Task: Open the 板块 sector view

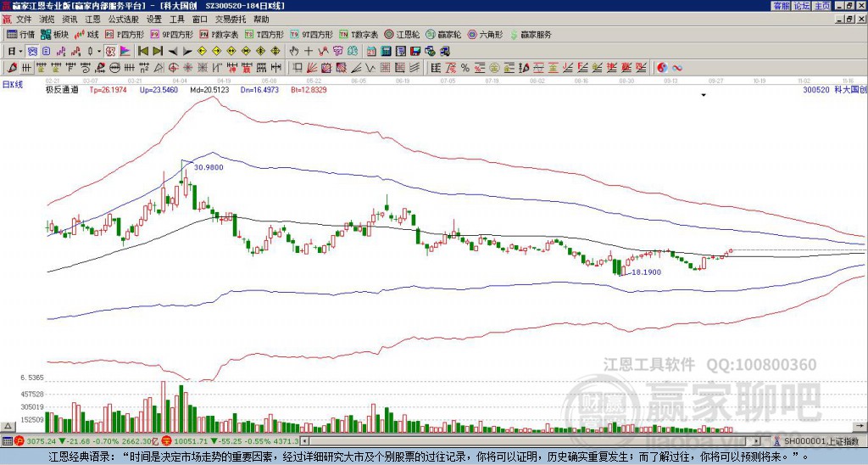Action: (x=54, y=34)
